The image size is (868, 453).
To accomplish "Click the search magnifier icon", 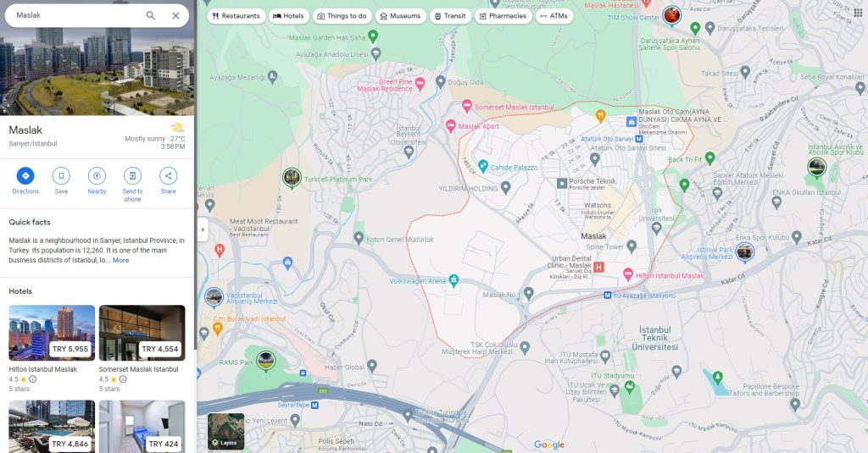I will tap(151, 15).
